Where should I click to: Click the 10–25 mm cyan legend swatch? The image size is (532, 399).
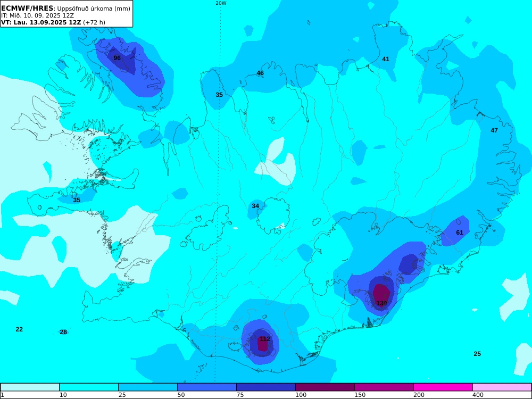pos(89,387)
